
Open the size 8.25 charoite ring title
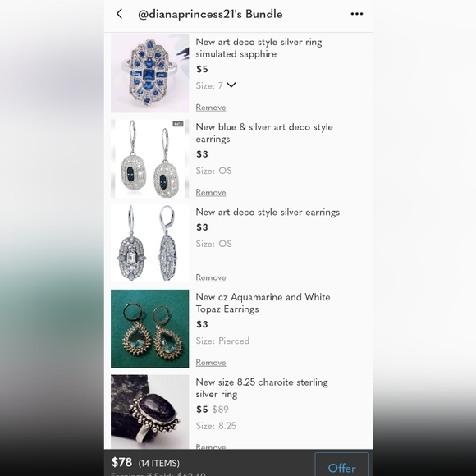pyautogui.click(x=262, y=388)
